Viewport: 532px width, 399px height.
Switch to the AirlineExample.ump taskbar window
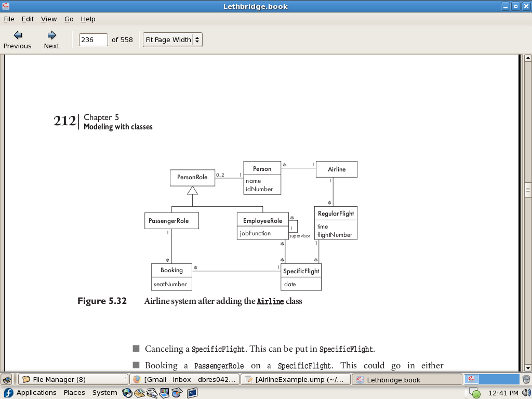pos(296,379)
